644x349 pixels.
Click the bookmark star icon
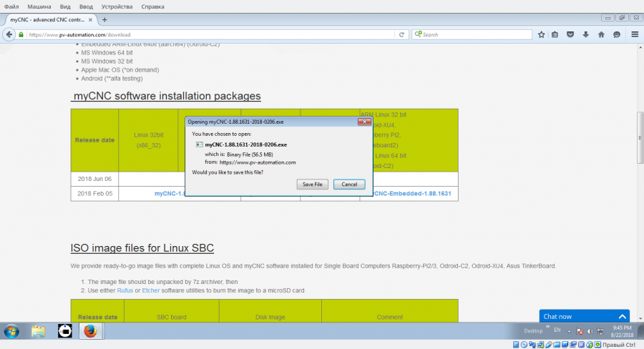[x=542, y=34]
